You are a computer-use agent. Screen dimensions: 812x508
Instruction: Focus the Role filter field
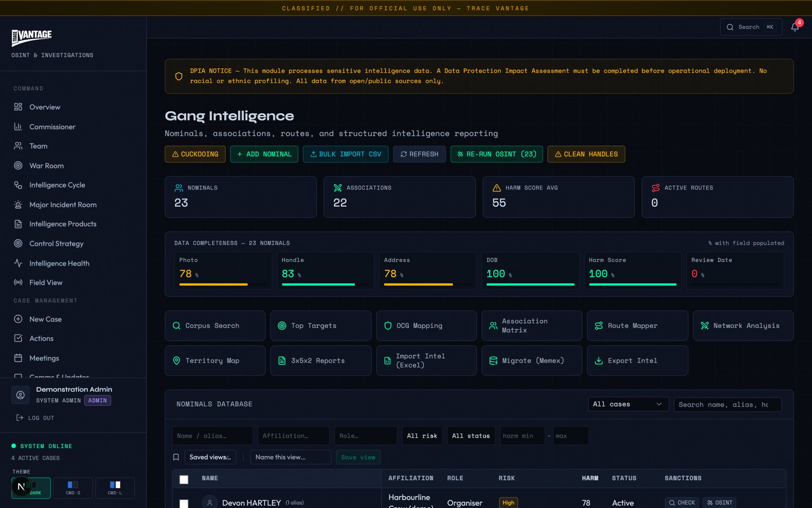(365, 436)
